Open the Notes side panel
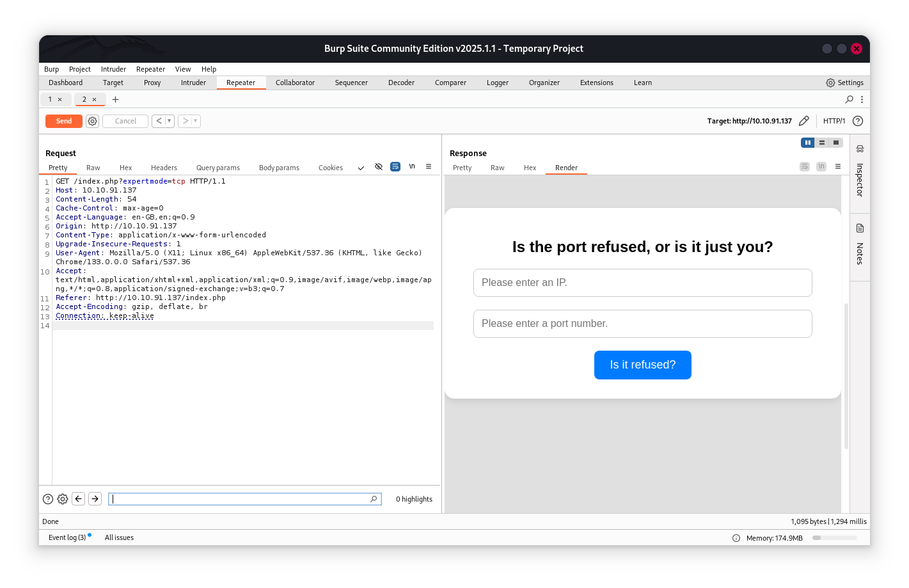 [x=860, y=246]
